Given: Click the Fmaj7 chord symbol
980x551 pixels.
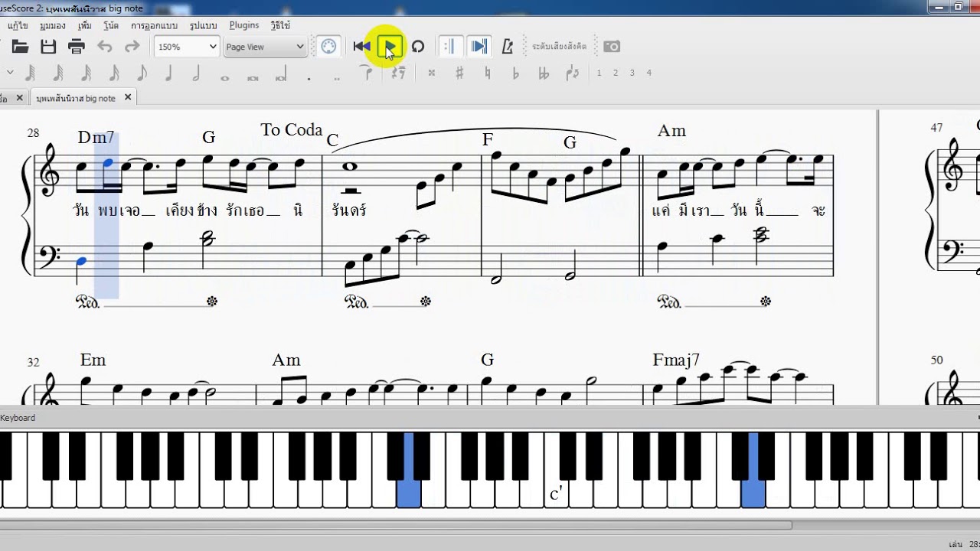Looking at the screenshot, I should [x=676, y=360].
